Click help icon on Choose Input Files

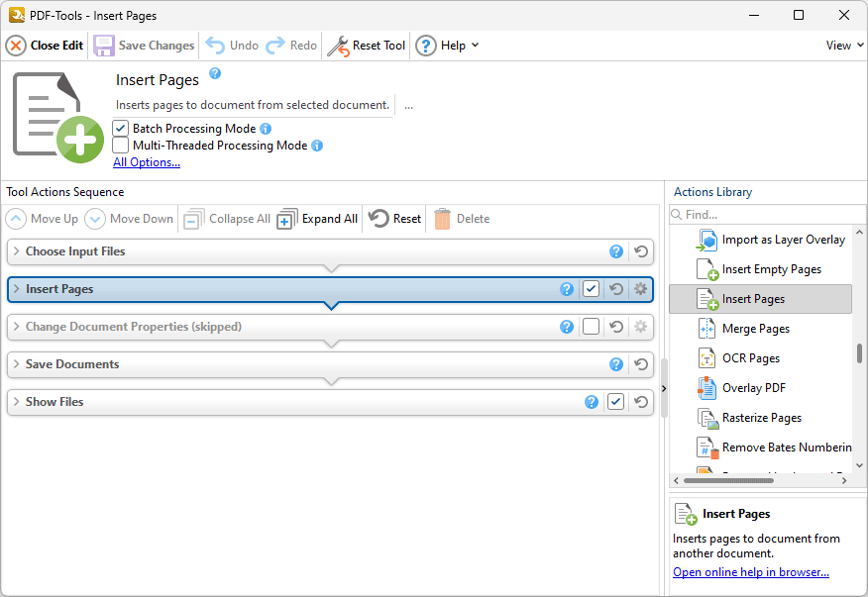point(616,251)
